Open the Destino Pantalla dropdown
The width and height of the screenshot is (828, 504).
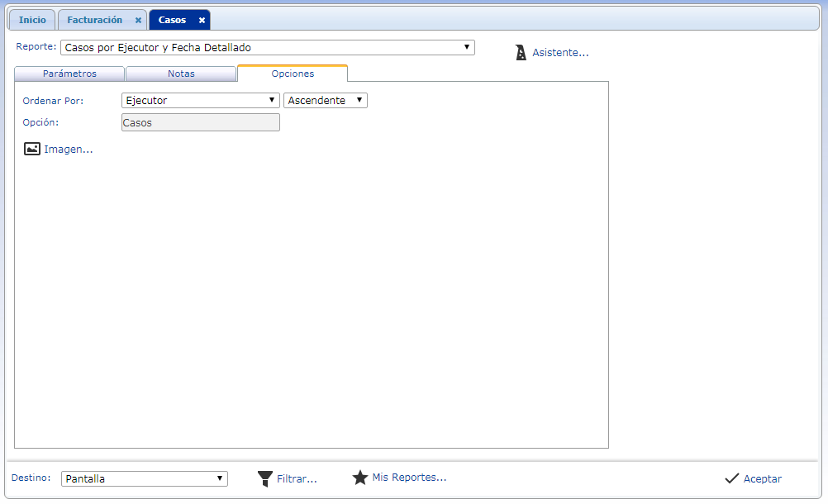pyautogui.click(x=144, y=478)
